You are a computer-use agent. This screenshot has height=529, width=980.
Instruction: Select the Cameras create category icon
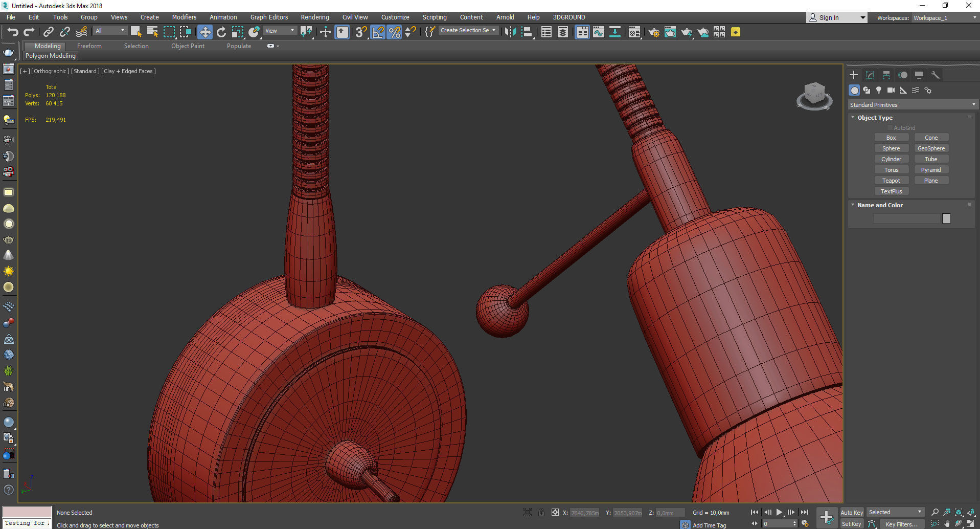[891, 90]
